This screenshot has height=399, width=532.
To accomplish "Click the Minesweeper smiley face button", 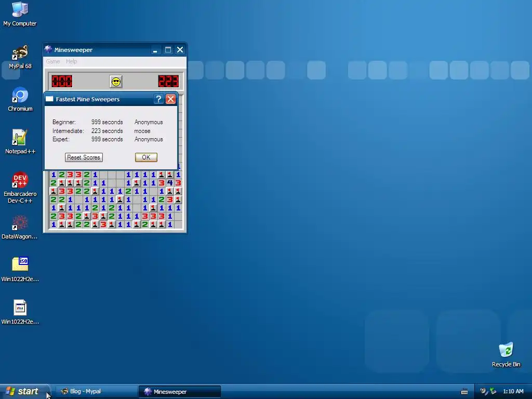I will pyautogui.click(x=116, y=82).
